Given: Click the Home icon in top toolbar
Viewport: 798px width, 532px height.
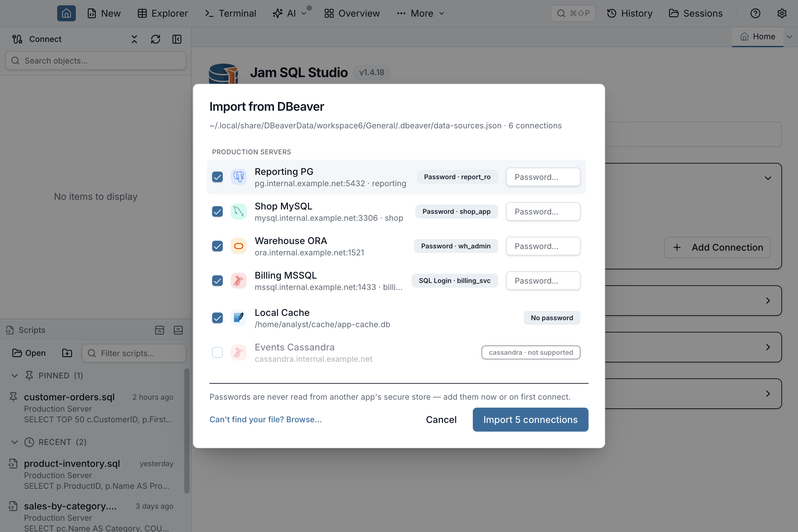Looking at the screenshot, I should pos(66,13).
